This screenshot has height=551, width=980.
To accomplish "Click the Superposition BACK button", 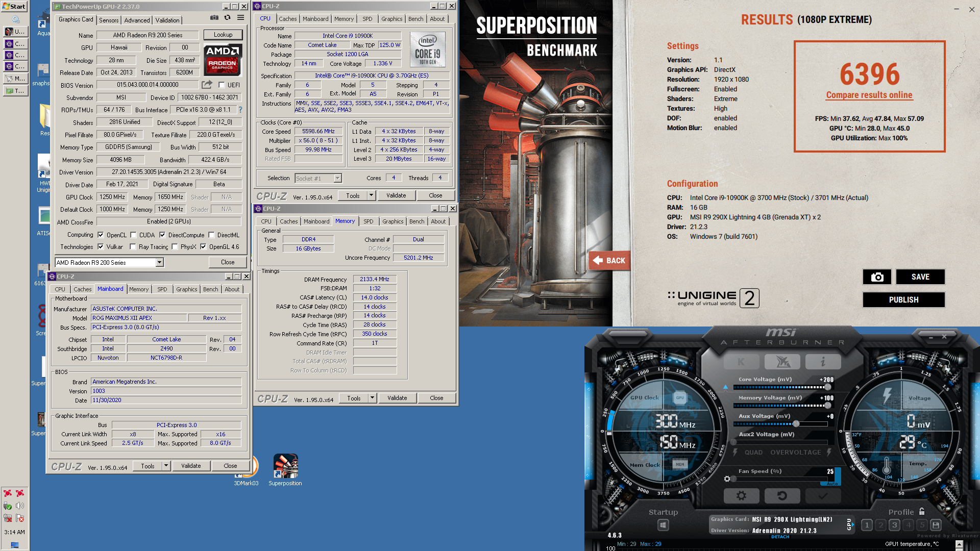I will pyautogui.click(x=609, y=260).
